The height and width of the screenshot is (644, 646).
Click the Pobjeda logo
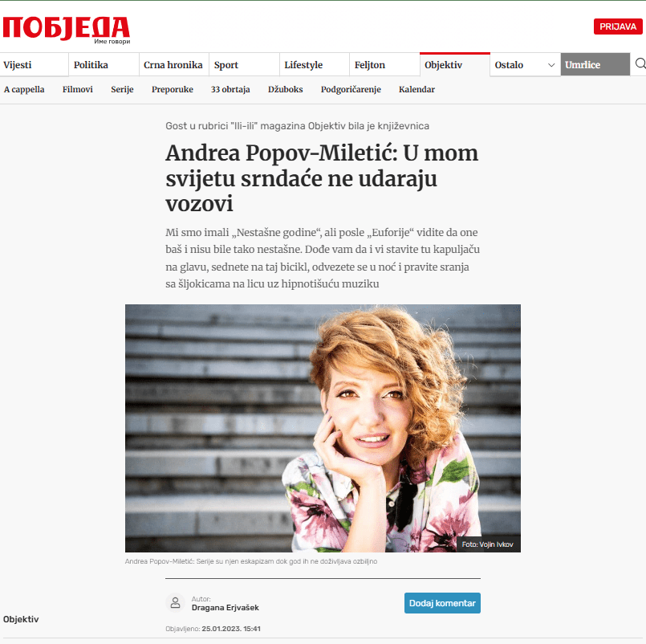click(x=67, y=29)
